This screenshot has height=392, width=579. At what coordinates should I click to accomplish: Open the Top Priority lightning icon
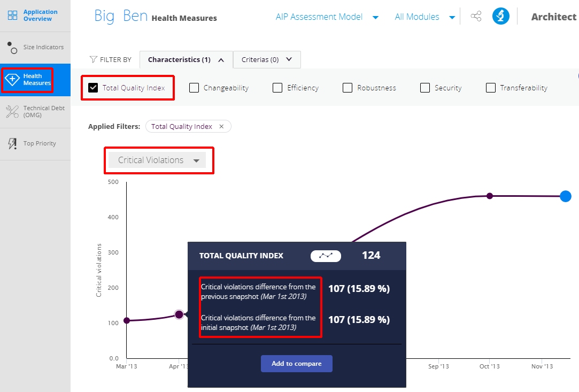point(12,143)
